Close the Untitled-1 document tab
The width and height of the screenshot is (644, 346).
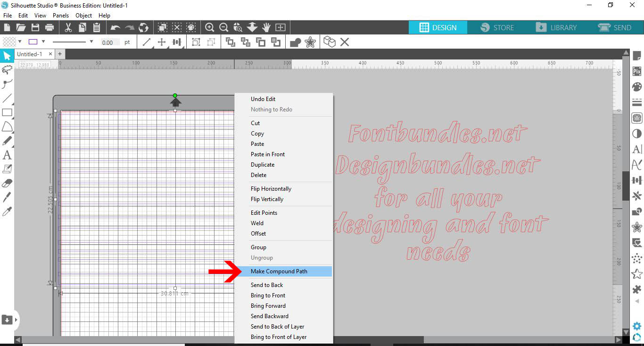tap(50, 54)
